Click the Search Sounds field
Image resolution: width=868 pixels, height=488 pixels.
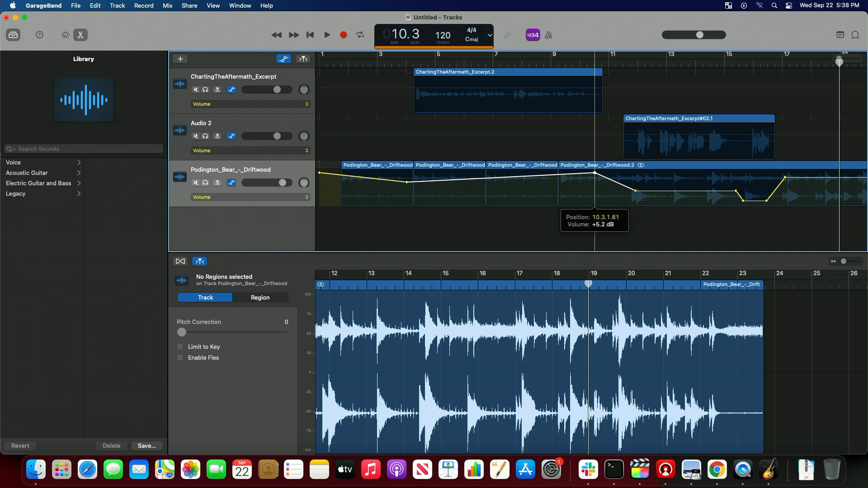(84, 149)
